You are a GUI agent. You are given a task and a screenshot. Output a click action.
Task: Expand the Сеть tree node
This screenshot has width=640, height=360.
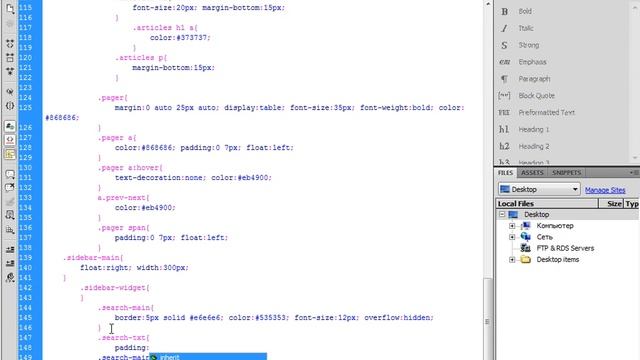[512, 237]
